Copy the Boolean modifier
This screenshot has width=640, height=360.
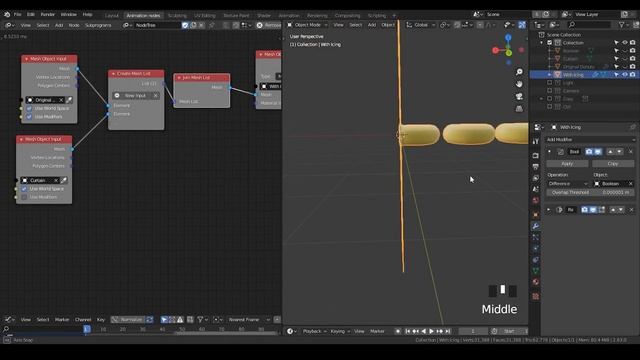coord(613,164)
